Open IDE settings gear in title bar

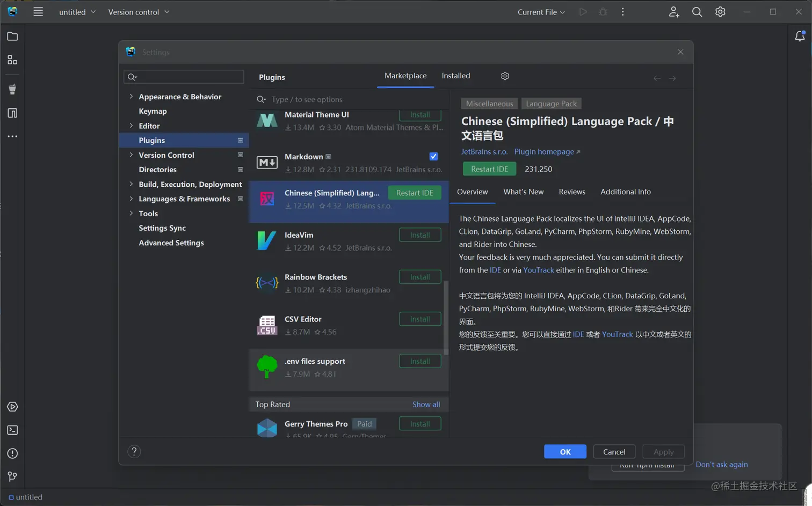720,12
